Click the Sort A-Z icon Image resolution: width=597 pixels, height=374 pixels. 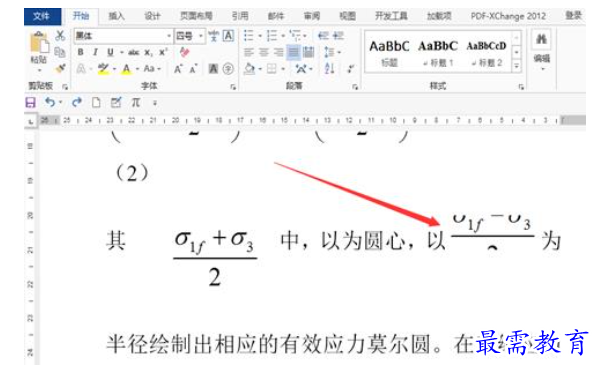click(x=329, y=69)
